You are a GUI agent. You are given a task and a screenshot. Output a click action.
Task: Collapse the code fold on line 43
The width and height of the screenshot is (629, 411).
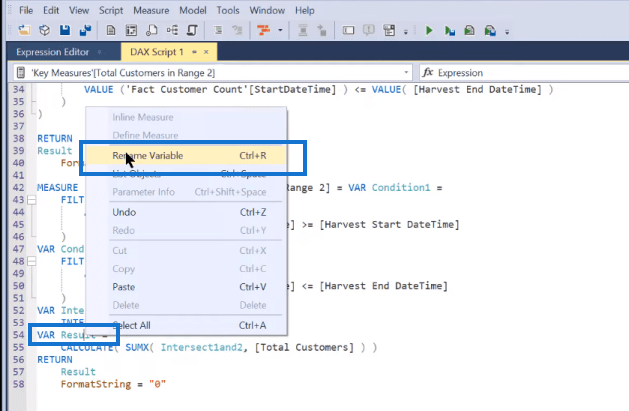point(31,200)
